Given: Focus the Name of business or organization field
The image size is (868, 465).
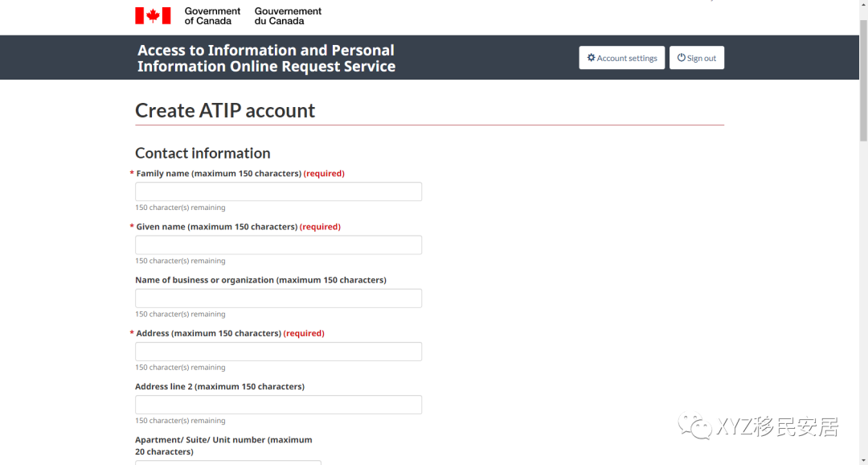Looking at the screenshot, I should point(278,298).
